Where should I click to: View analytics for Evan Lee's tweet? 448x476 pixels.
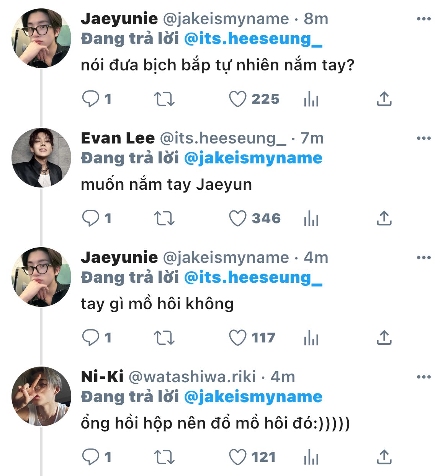(311, 218)
